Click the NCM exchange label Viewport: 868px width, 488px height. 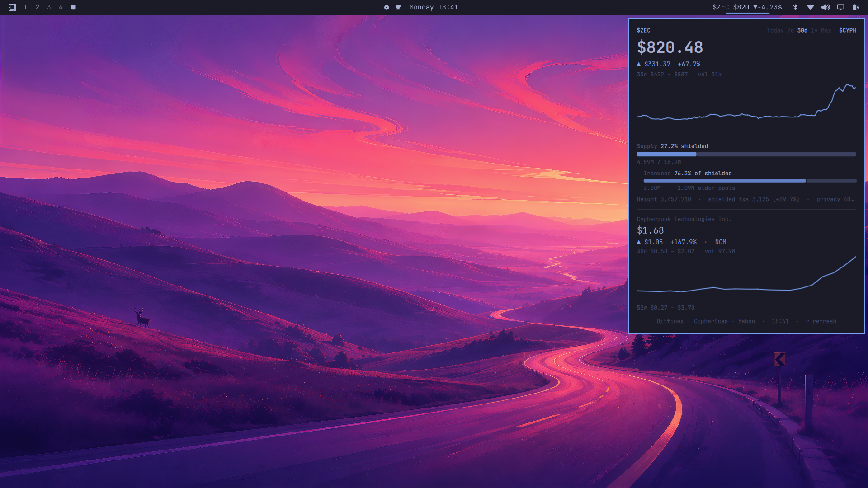(x=720, y=242)
